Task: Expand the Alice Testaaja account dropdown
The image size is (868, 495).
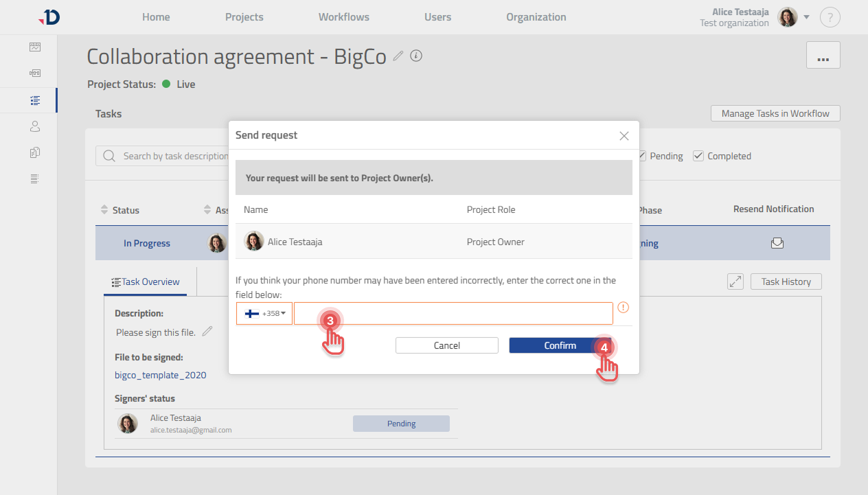Action: coord(807,16)
